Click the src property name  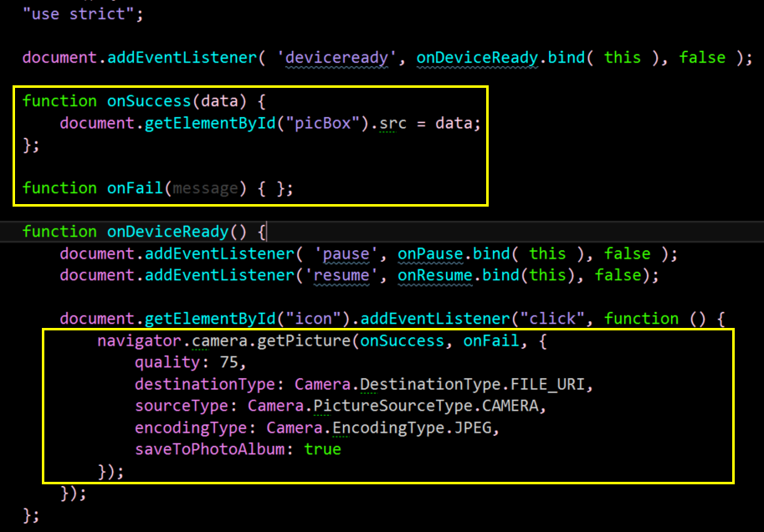(x=393, y=123)
